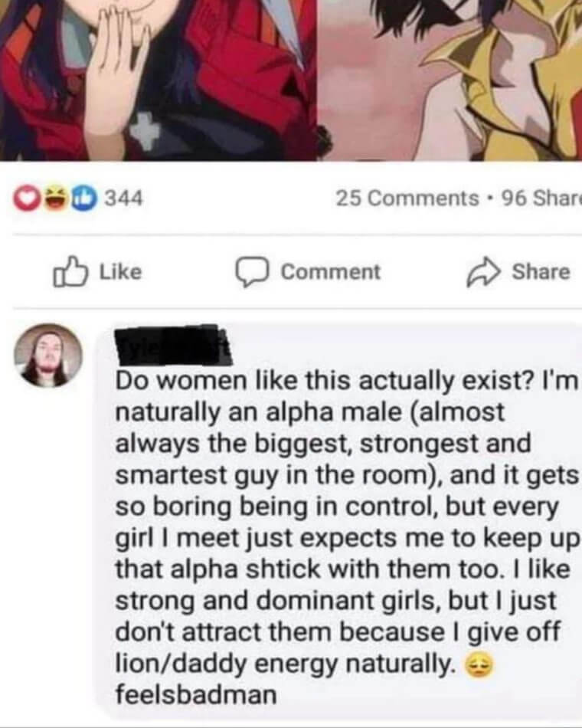Tap the Like button label
Screen dimensions: 582x728
(x=121, y=271)
